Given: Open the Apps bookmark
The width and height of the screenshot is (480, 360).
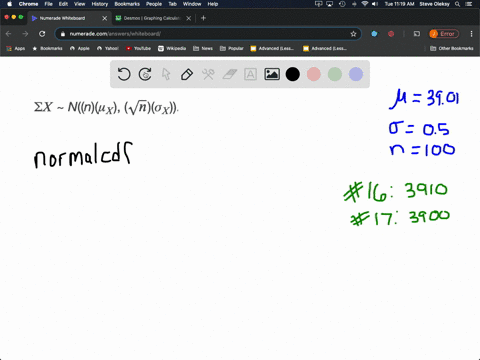Looking at the screenshot, I should [x=16, y=48].
